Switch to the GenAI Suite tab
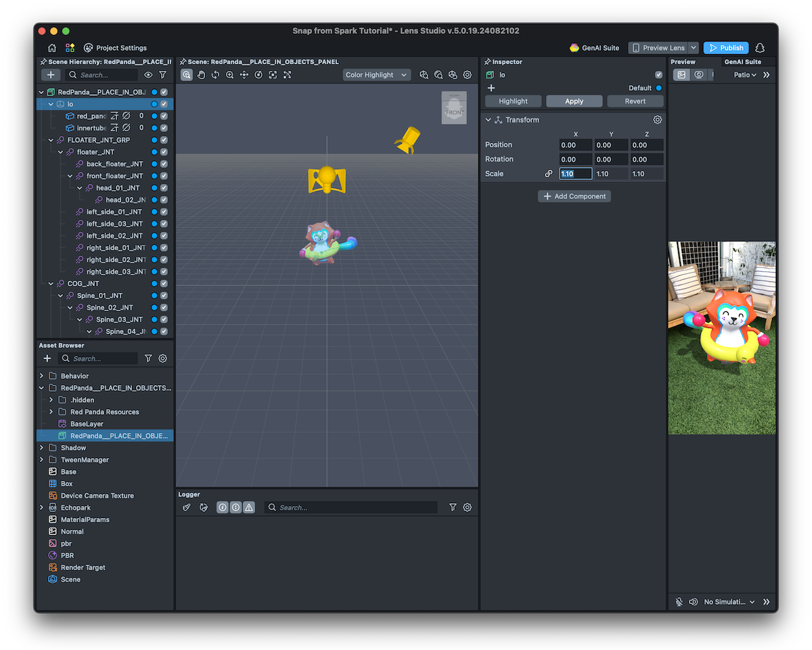Image resolution: width=812 pixels, height=650 pixels. pyautogui.click(x=743, y=62)
